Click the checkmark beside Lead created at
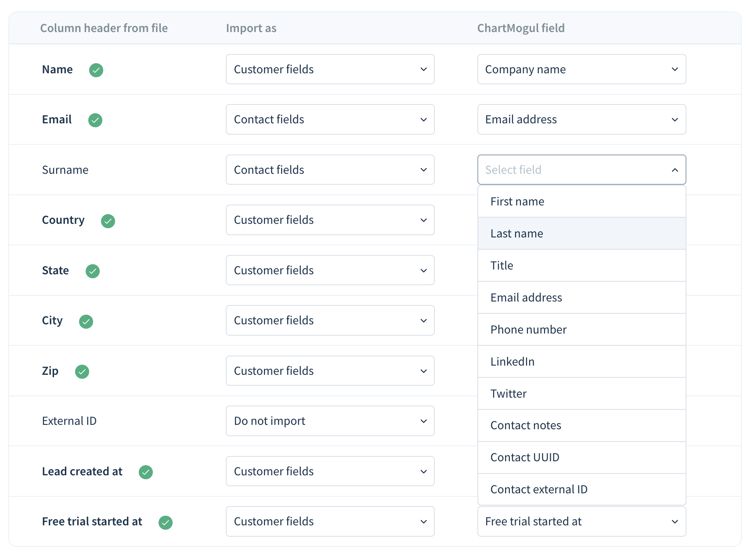Screen dimensions: 751x560 (146, 472)
